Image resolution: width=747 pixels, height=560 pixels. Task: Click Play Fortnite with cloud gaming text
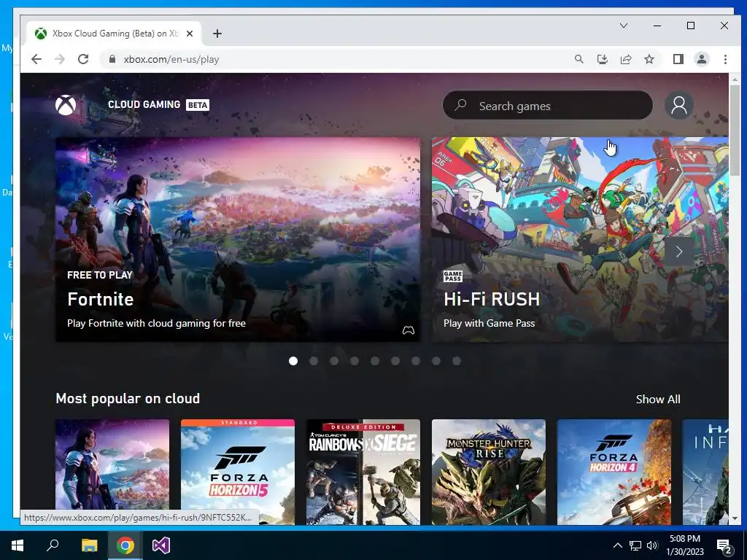[x=156, y=323]
